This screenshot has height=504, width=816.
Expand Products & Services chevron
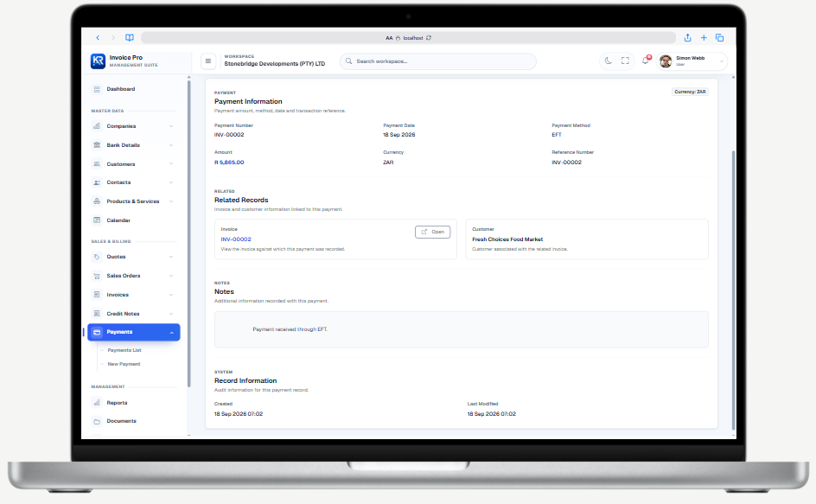(x=171, y=201)
